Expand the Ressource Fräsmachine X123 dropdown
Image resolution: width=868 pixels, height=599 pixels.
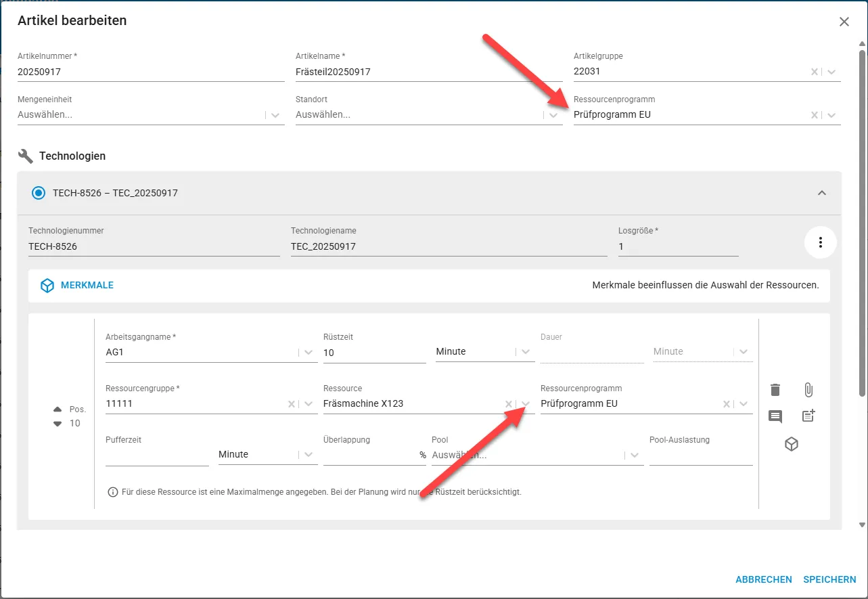pyautogui.click(x=526, y=404)
